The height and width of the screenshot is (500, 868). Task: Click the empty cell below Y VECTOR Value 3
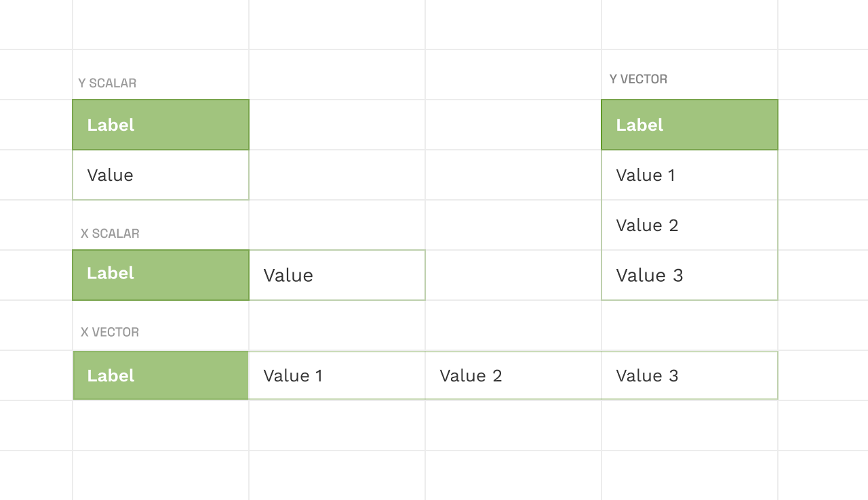pyautogui.click(x=690, y=325)
